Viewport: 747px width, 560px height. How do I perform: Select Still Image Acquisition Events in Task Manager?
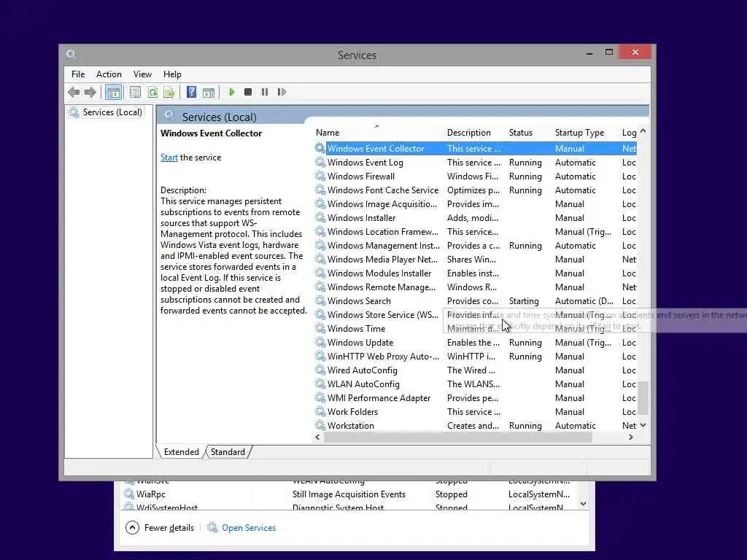click(x=349, y=494)
